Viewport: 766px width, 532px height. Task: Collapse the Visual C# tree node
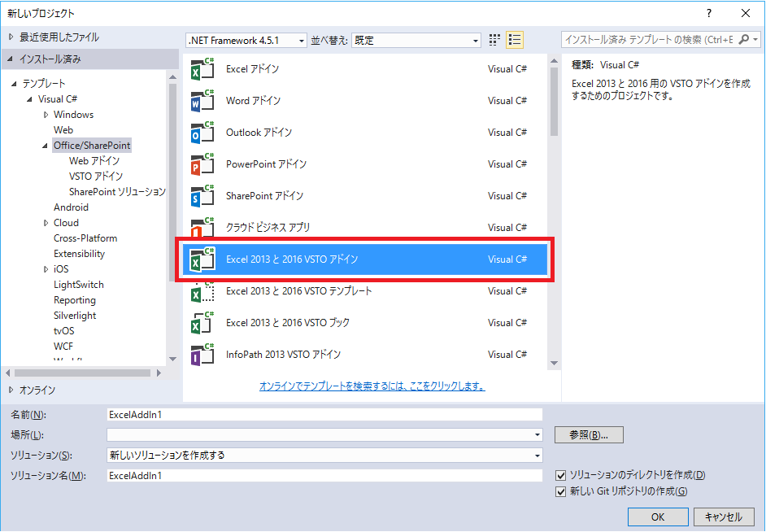(x=30, y=99)
